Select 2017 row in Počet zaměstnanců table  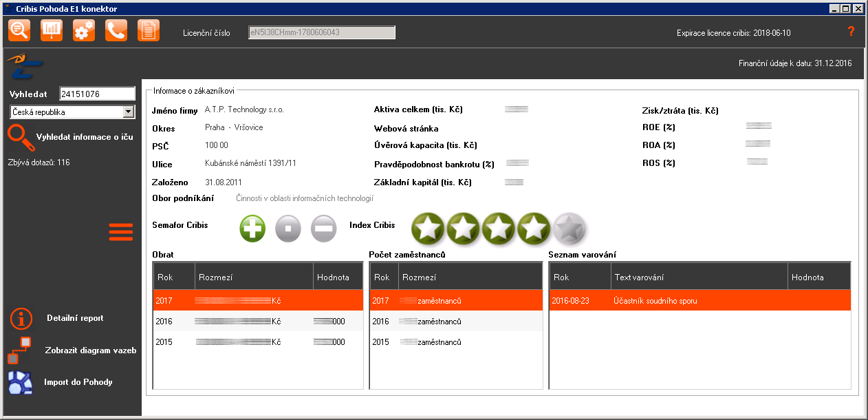tap(456, 300)
